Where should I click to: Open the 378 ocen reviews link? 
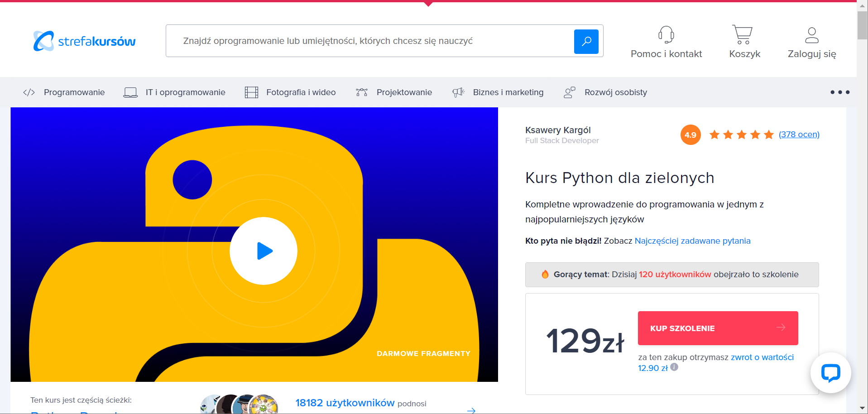(799, 135)
